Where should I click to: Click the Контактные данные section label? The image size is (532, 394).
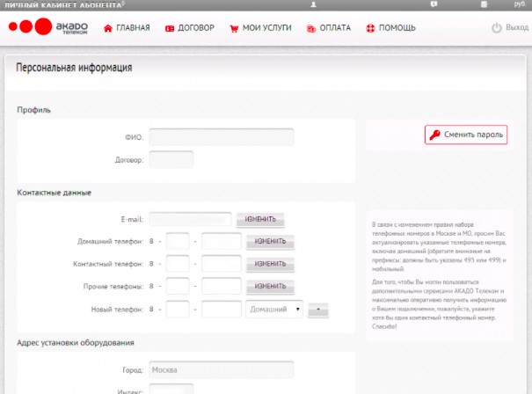(54, 193)
